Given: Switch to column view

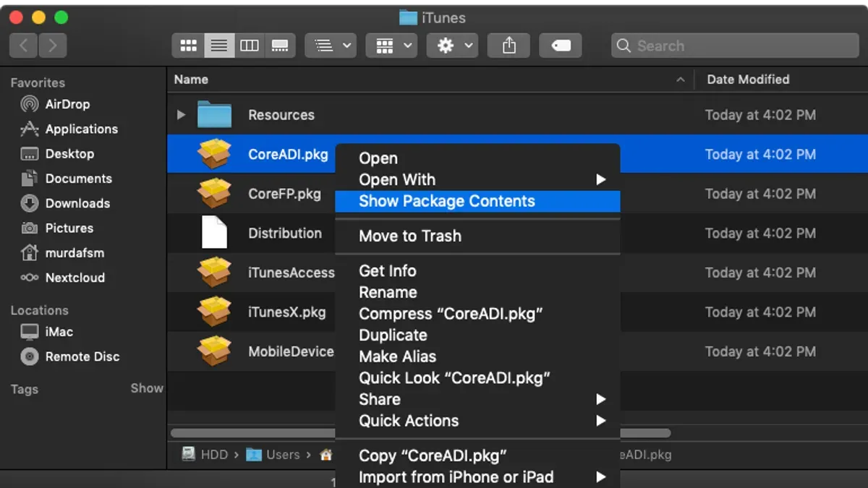Looking at the screenshot, I should click(249, 46).
